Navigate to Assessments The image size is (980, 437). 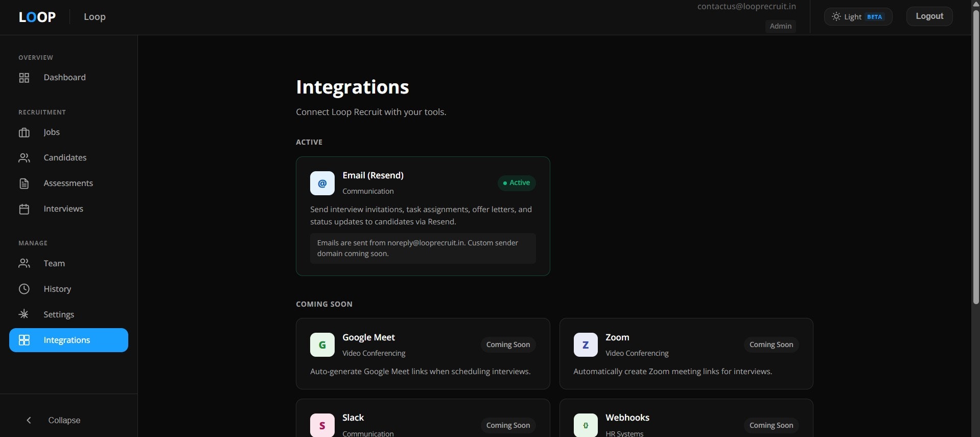(68, 183)
